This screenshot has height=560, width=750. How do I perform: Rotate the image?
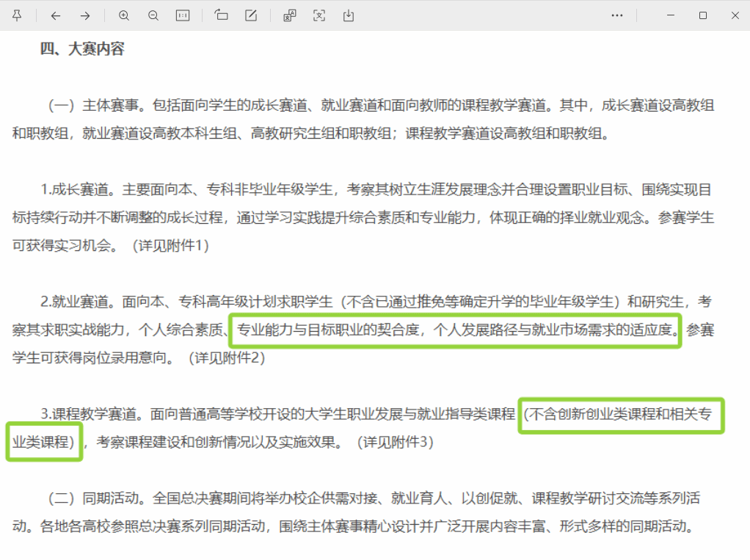(x=222, y=15)
